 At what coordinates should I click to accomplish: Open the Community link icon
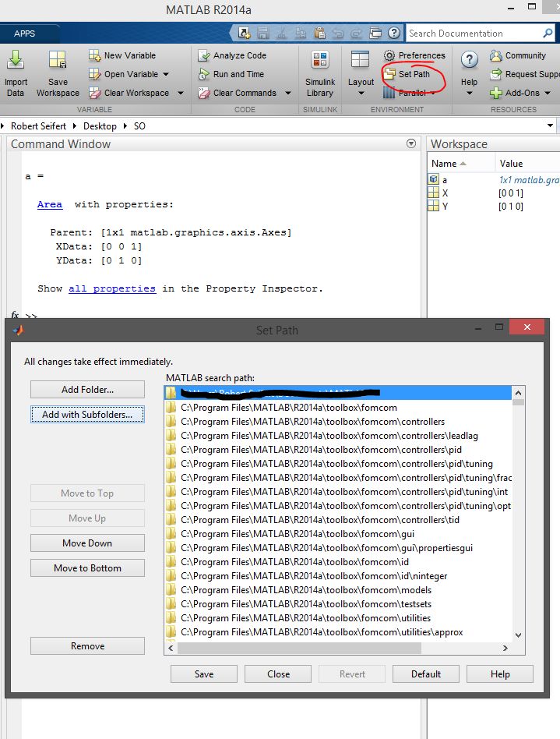click(x=496, y=55)
